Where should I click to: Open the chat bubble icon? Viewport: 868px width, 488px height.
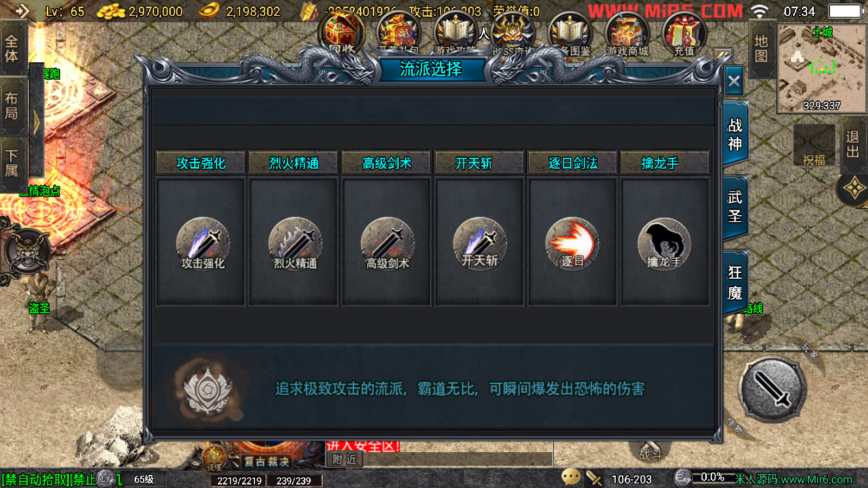point(571,477)
